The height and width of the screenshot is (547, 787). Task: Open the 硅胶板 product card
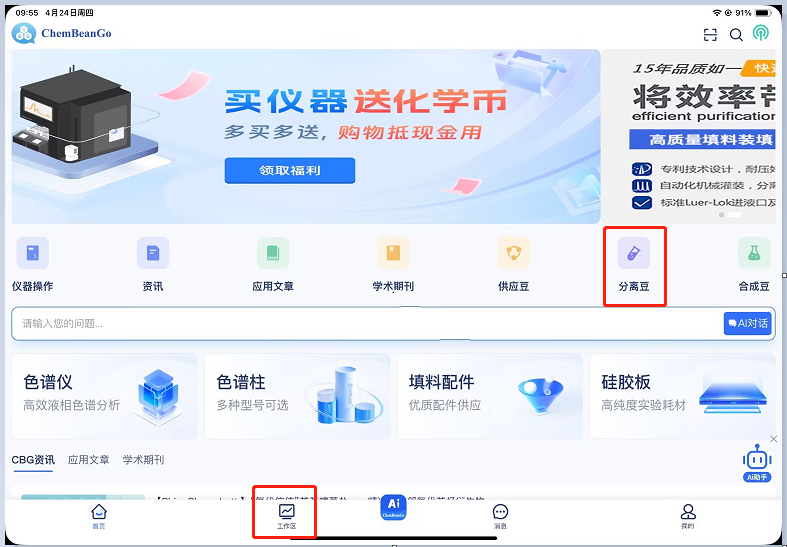pos(683,395)
